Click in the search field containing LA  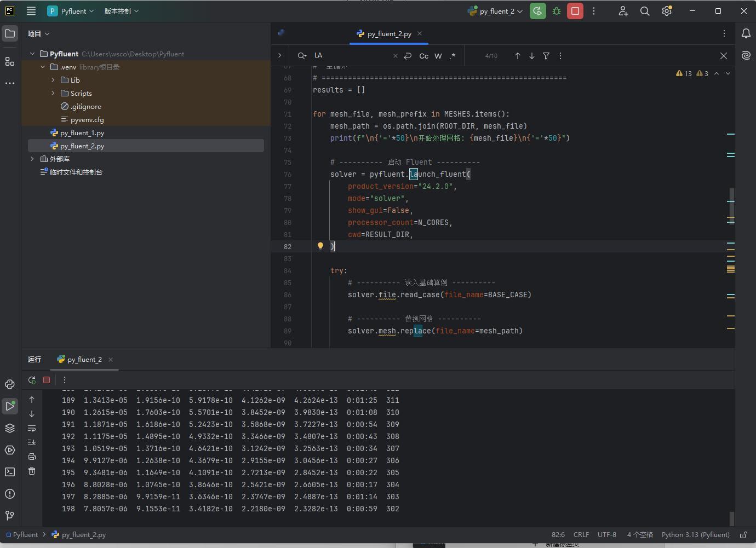pos(351,56)
